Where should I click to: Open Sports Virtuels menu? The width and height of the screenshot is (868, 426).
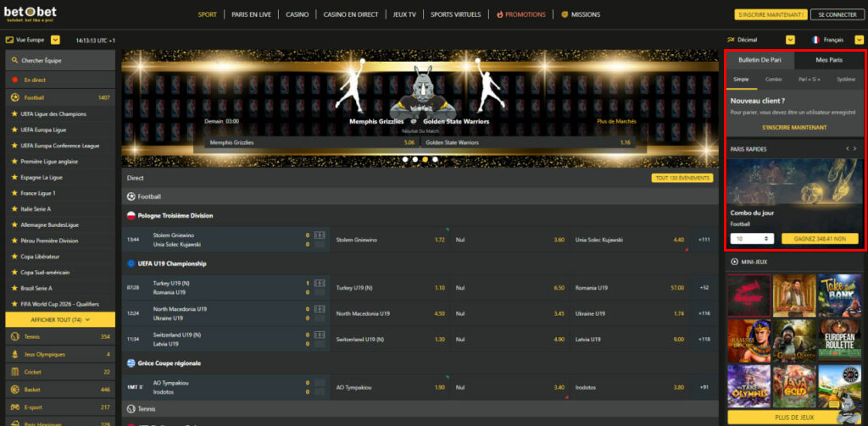(455, 15)
